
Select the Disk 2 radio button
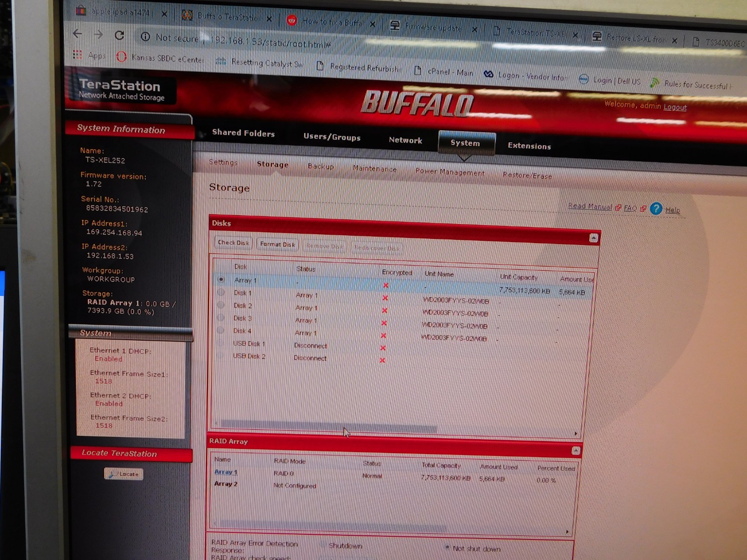coord(221,305)
